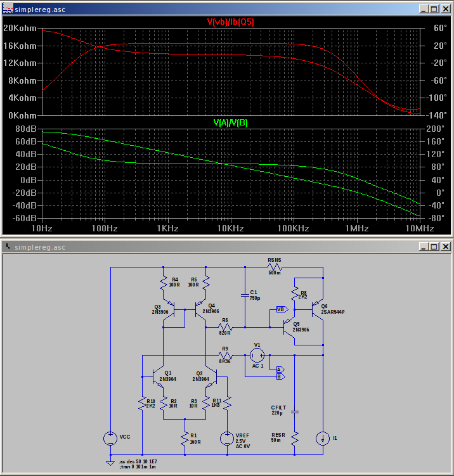Select the R5 100R resistor
Viewport: 454px width, 476px height.
point(206,282)
